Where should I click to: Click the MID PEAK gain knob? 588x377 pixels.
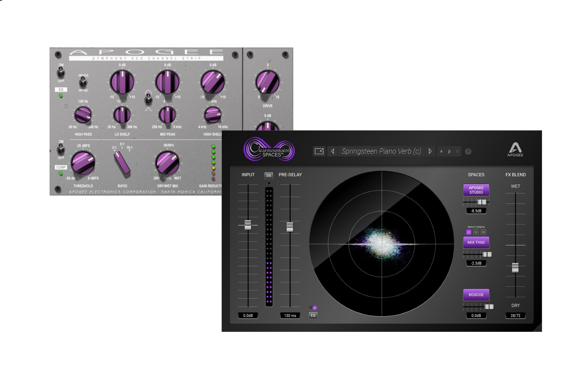tap(168, 81)
